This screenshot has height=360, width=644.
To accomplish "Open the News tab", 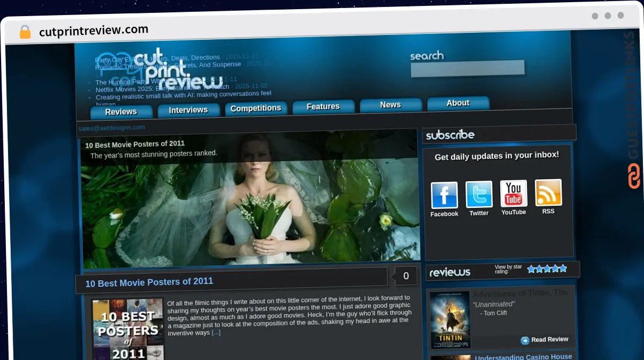I will (x=391, y=105).
